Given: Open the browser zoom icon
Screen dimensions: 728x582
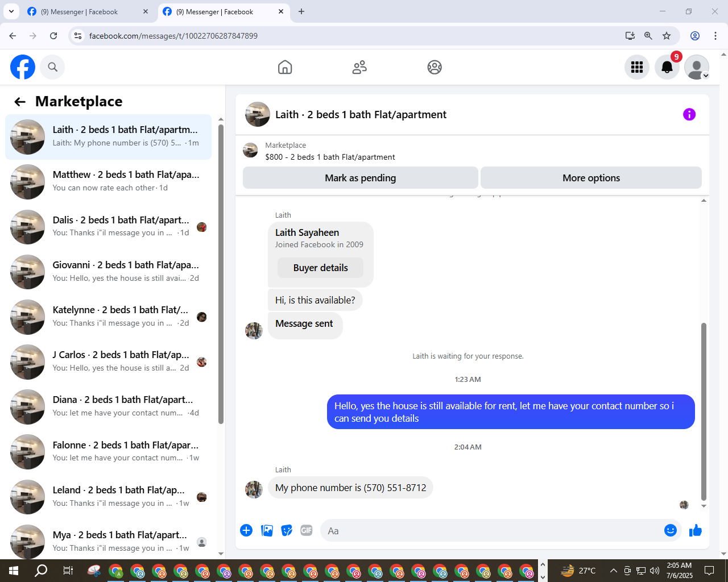Looking at the screenshot, I should coord(648,36).
